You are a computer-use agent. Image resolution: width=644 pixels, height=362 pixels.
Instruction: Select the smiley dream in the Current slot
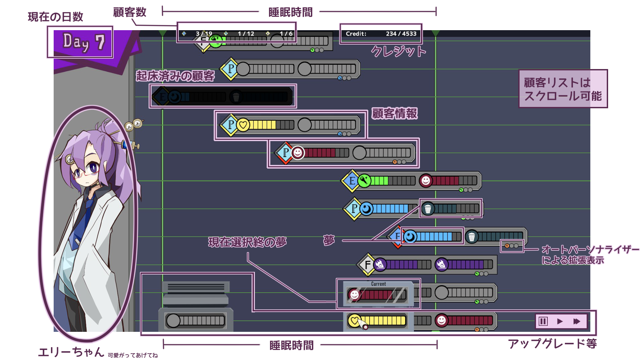click(354, 295)
